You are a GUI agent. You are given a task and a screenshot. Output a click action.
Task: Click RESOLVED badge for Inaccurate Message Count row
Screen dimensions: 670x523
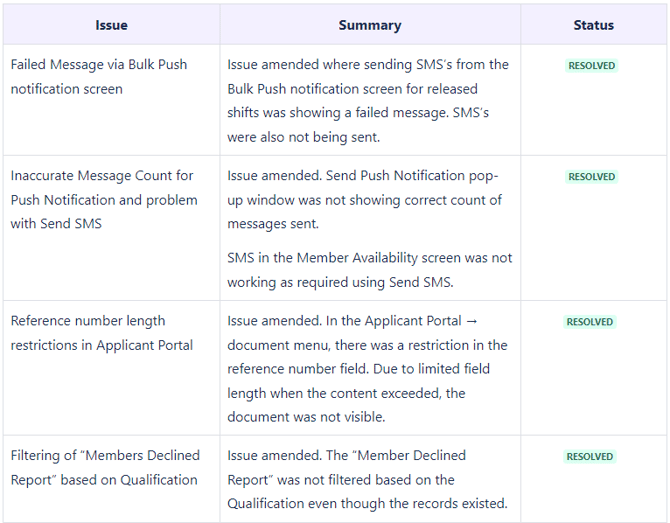pos(592,177)
